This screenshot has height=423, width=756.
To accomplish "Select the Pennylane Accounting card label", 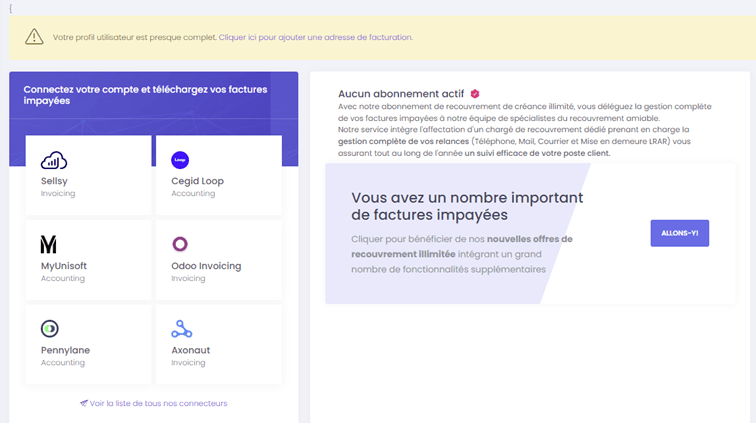I will pyautogui.click(x=65, y=351).
